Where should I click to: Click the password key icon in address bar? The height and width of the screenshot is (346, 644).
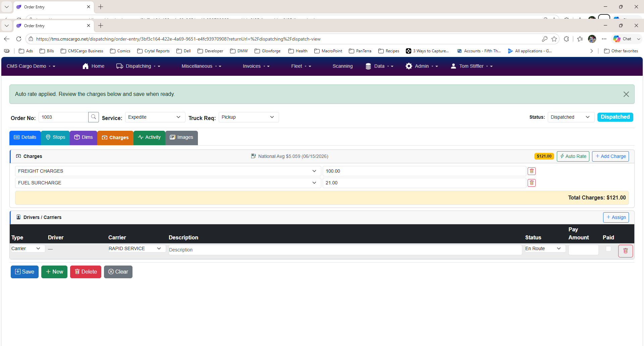[x=544, y=39]
